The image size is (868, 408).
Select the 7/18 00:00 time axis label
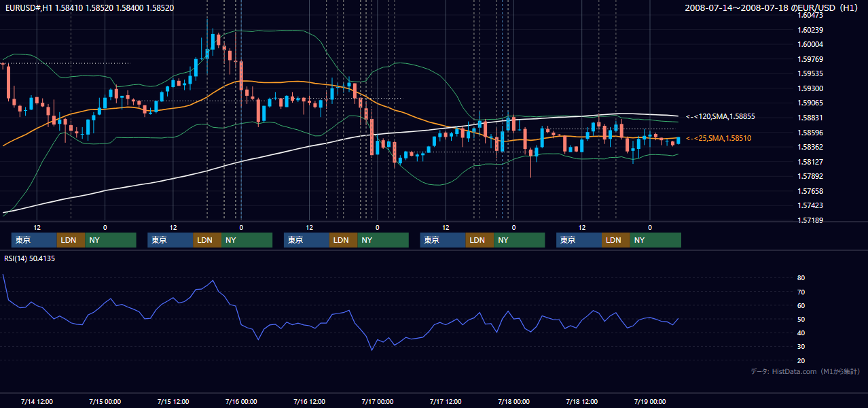513,401
